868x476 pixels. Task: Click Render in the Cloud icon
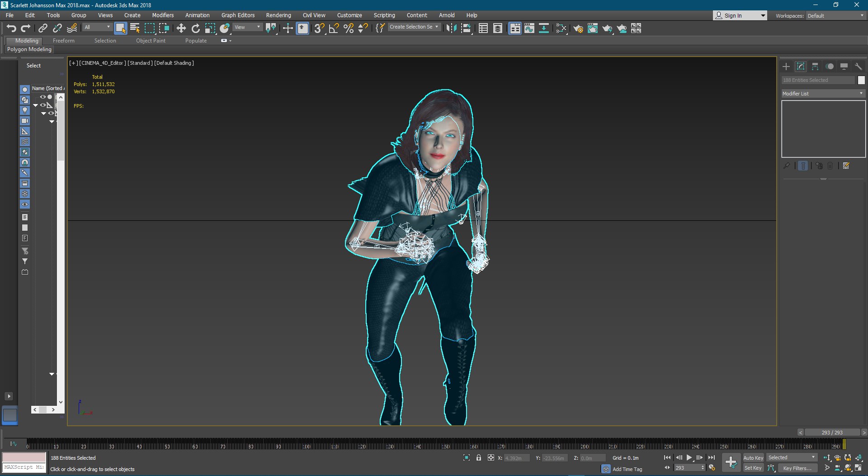[x=622, y=28]
